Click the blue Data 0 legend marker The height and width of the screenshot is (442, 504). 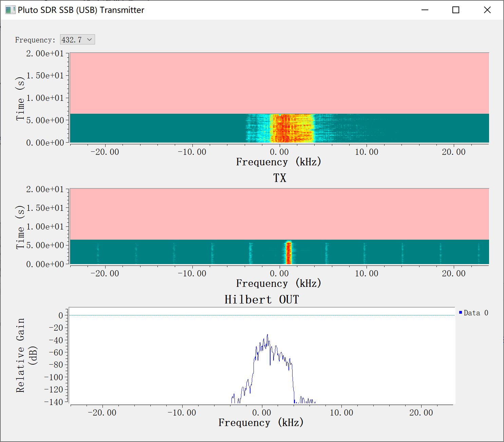pos(461,313)
